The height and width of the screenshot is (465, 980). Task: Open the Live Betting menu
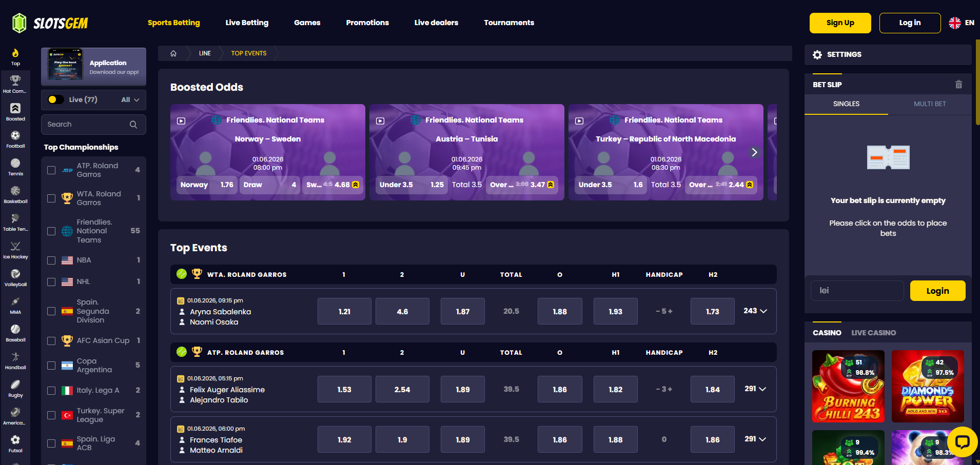point(247,23)
